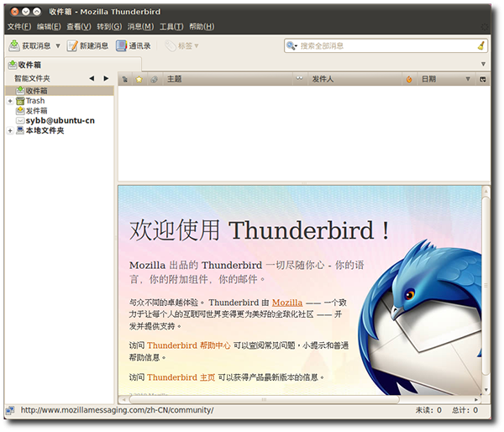Image resolution: width=504 pixels, height=432 pixels.
Task: Click the horizontal scrollbar thumb
Action: [x=264, y=399]
